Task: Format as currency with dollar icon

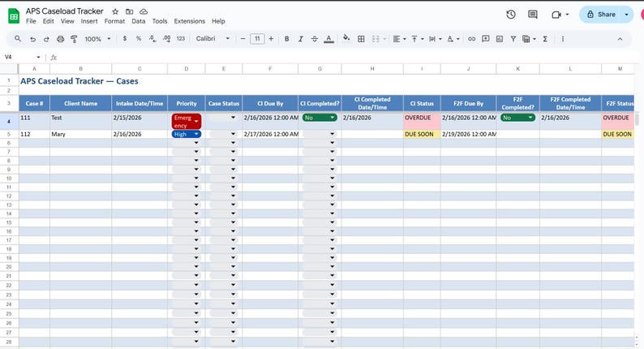Action: coord(125,39)
